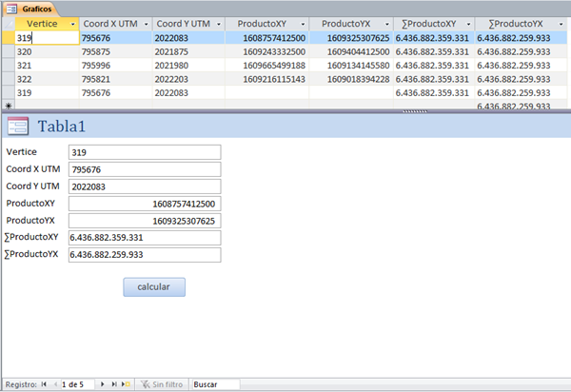Select the new-row asterisk row selector

(x=8, y=106)
